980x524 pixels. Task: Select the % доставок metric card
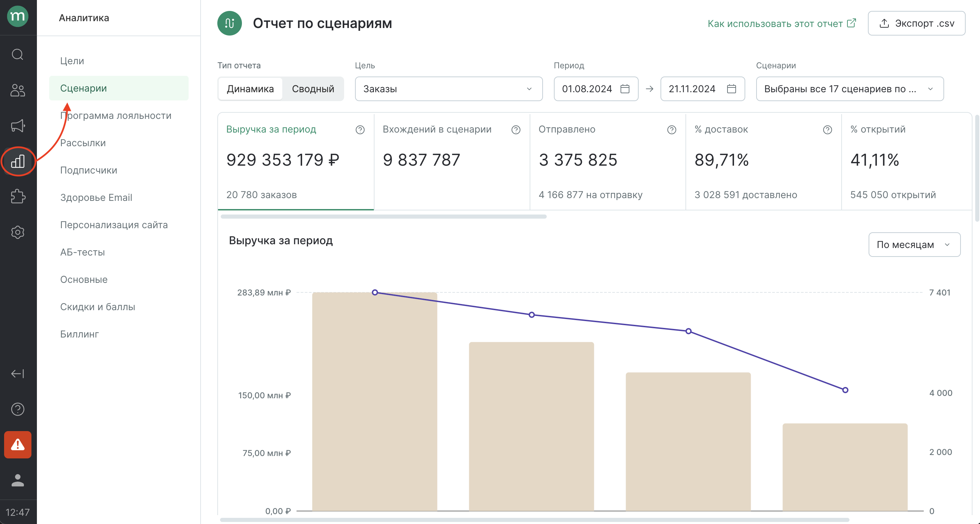[x=764, y=162]
